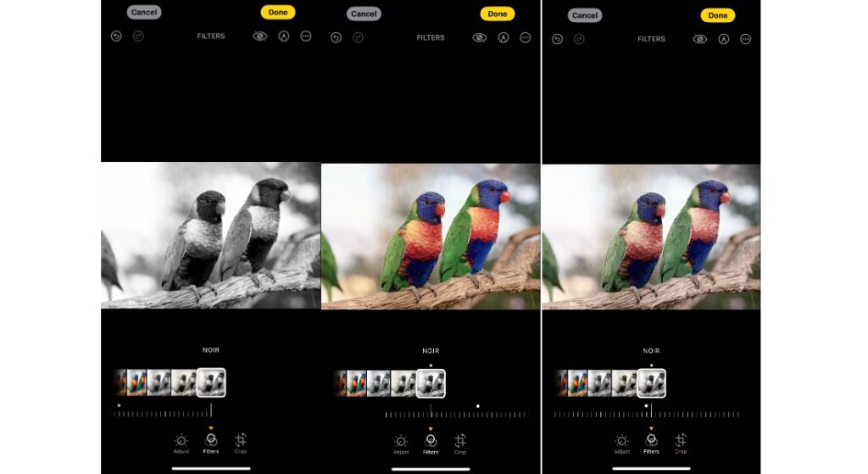Viewport: 868px width, 474px height.
Task: Toggle the eye preview icon in the left screenshot
Action: [259, 36]
